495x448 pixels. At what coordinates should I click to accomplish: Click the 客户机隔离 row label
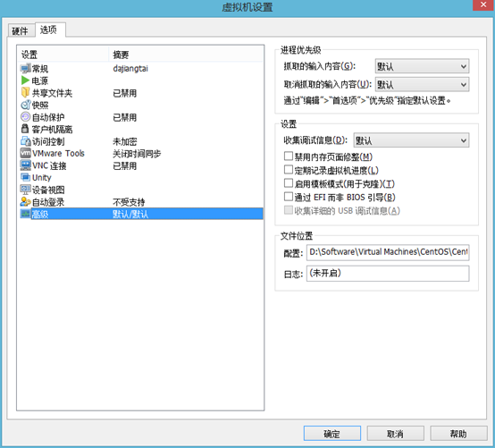[x=53, y=130]
